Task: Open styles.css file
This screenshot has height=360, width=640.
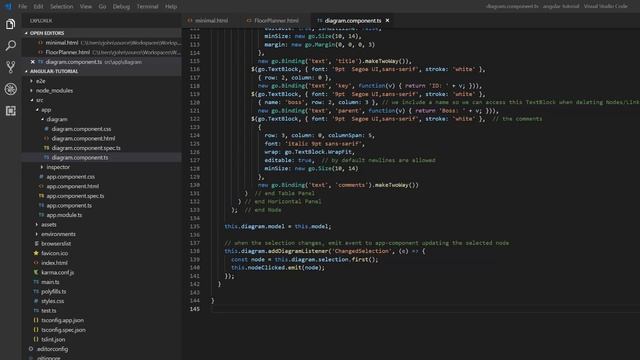Action: tap(53, 301)
